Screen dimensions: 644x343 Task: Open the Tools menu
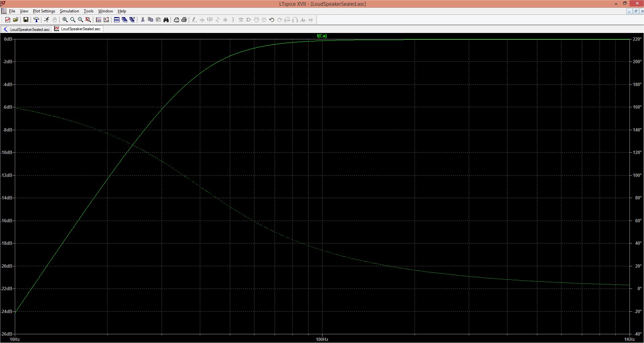click(88, 11)
